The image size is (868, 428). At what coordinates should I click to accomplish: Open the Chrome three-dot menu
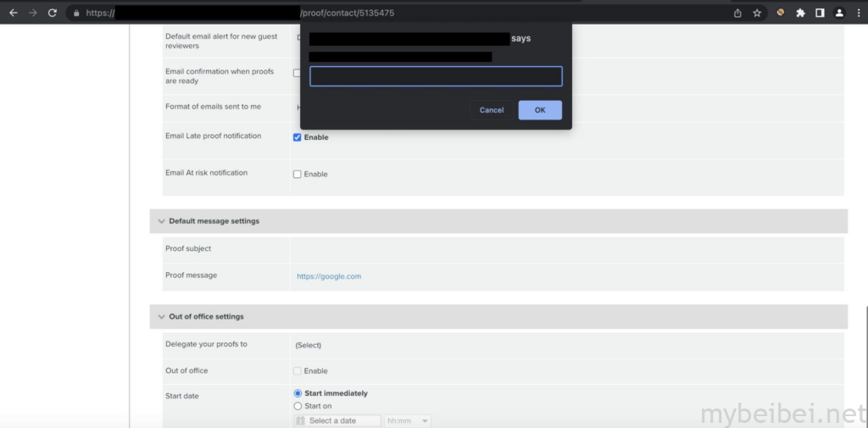[x=858, y=13]
